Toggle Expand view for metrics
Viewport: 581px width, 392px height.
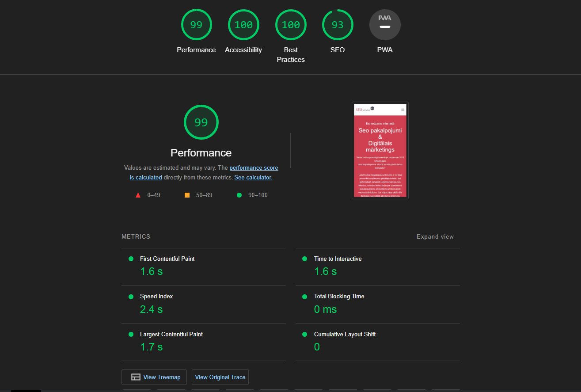coord(435,236)
